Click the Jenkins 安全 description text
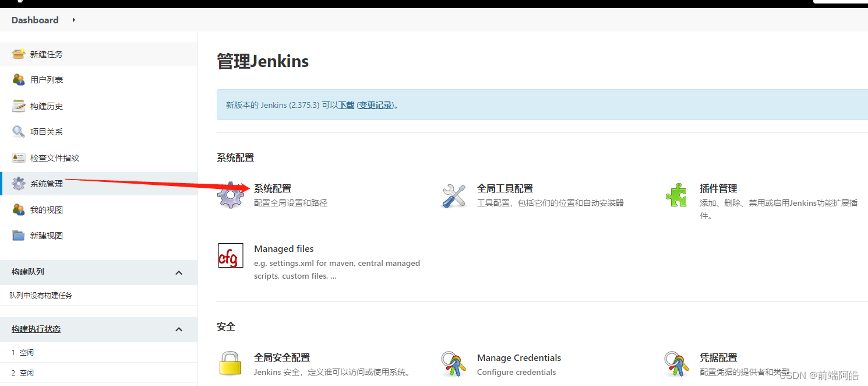This screenshot has width=868, height=386. 332,372
